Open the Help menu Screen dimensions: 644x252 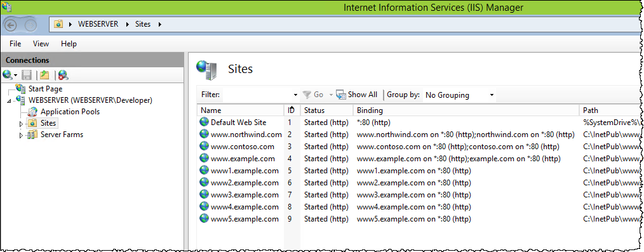pyautogui.click(x=69, y=44)
